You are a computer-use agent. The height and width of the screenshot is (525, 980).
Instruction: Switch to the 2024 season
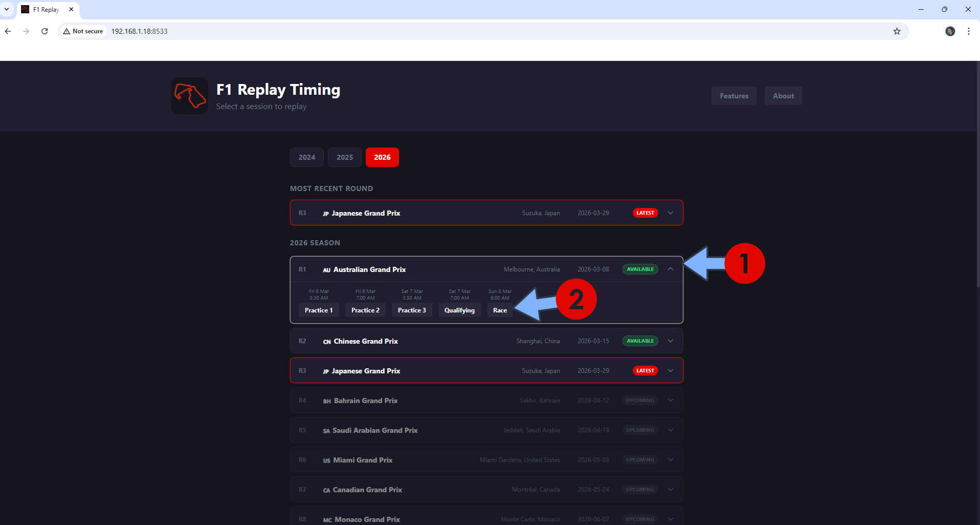click(x=306, y=157)
